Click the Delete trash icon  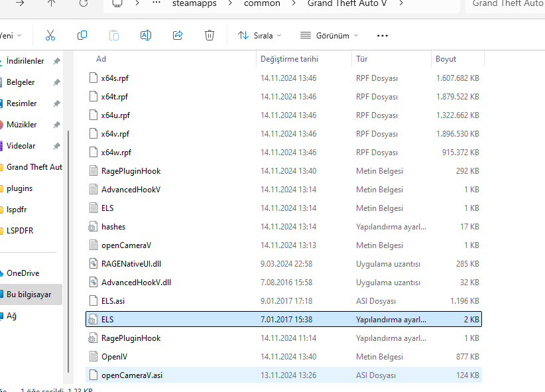[x=210, y=35]
